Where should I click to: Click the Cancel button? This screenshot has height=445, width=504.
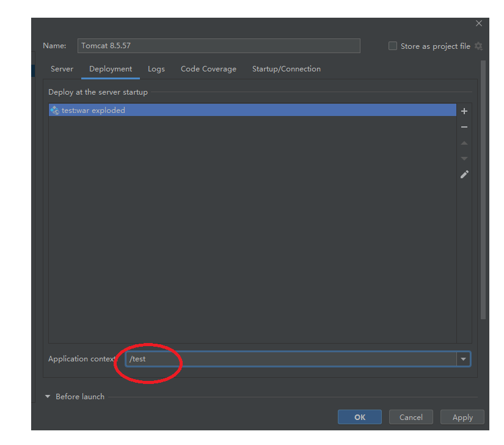[411, 417]
